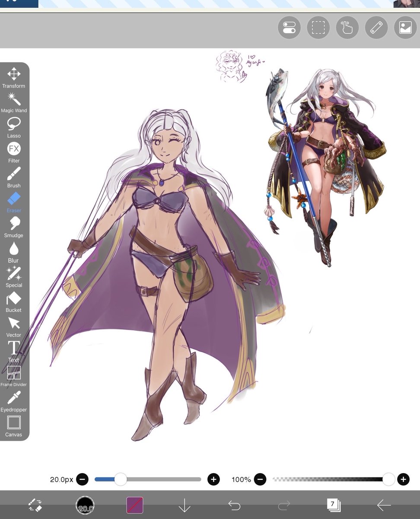Undo the last brush stroke
The height and width of the screenshot is (519, 420).
point(234,504)
